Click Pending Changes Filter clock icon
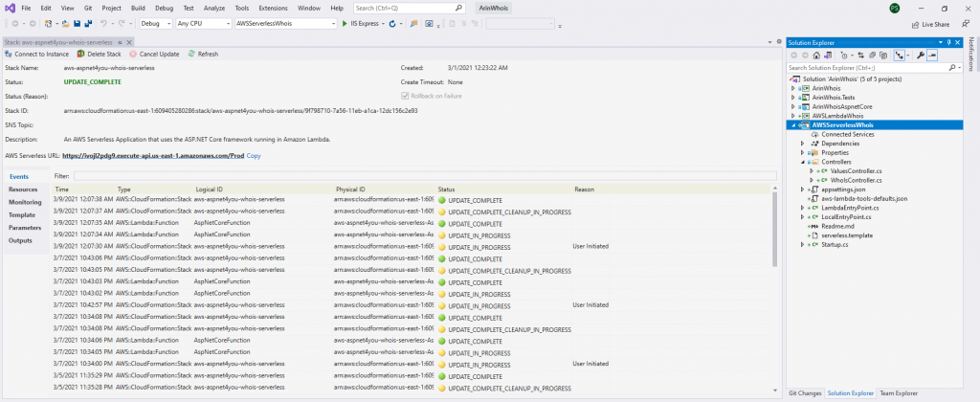980x402 pixels. click(x=845, y=55)
